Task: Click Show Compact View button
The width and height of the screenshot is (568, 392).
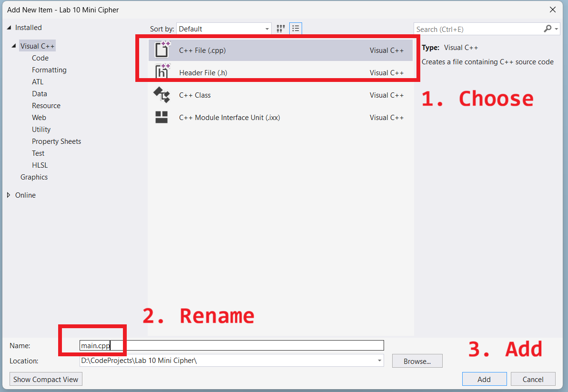Action: (x=46, y=379)
